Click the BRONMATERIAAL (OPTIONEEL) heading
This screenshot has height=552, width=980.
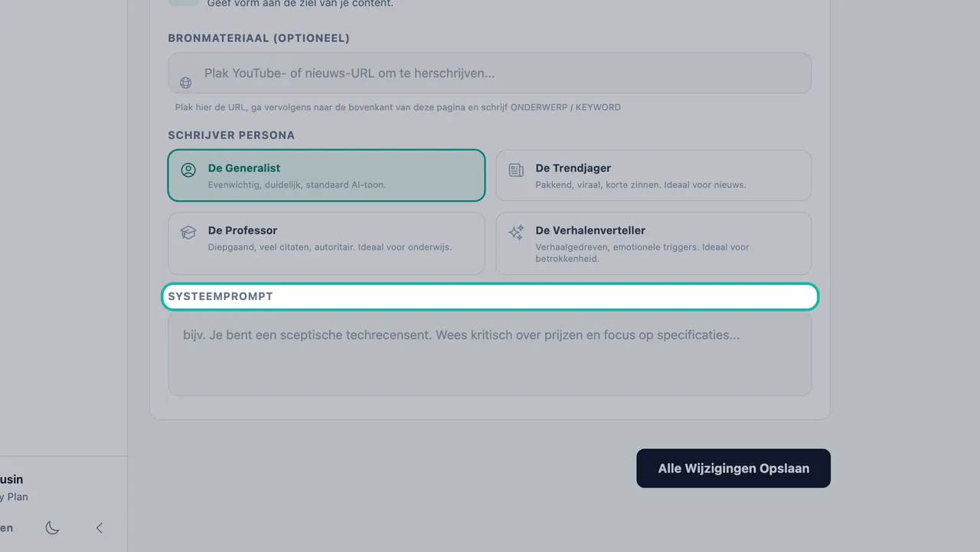point(259,38)
